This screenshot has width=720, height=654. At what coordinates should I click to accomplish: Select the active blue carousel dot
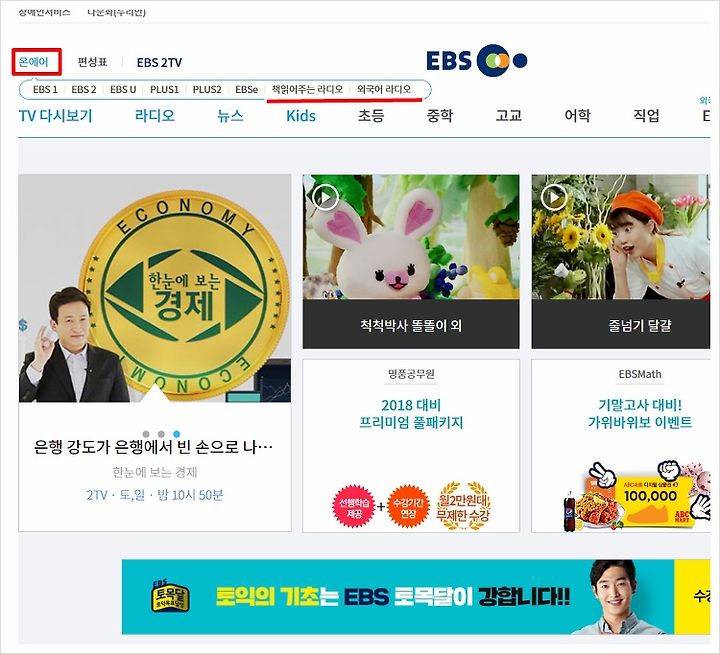point(177,434)
